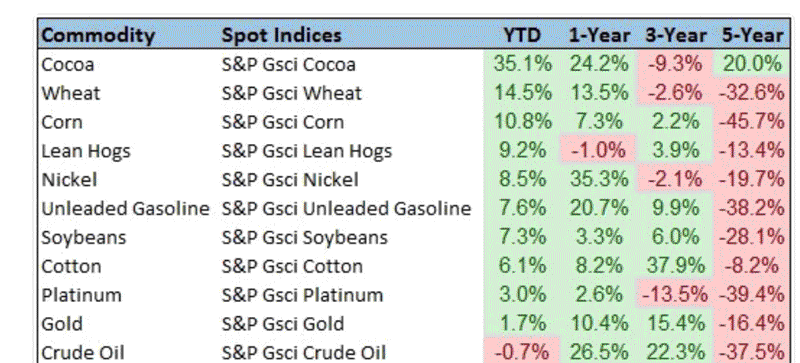Click the Spot Indices column header
This screenshot has width=800, height=363.
coord(281,35)
